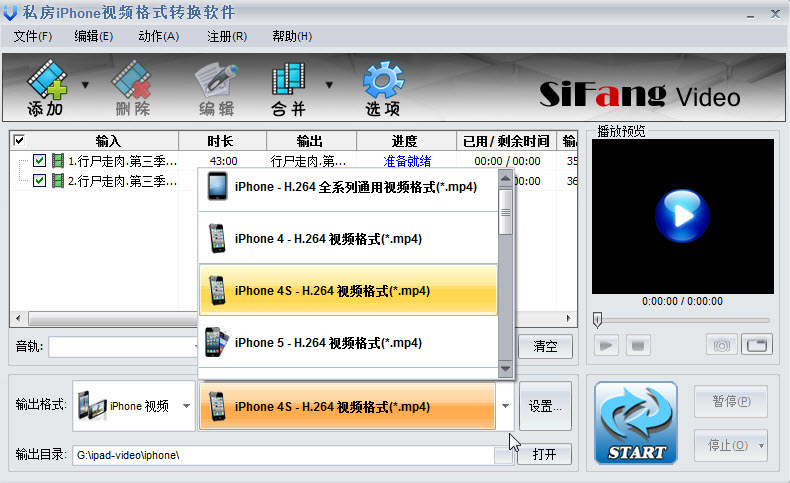Open the 动作(A) menu
The height and width of the screenshot is (483, 790).
click(x=158, y=36)
